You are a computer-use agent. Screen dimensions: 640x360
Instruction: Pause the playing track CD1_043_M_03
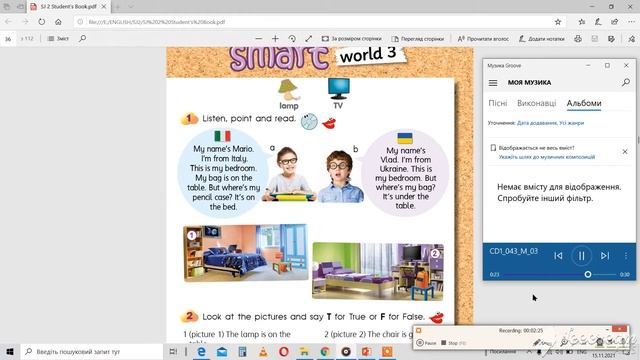[x=581, y=256]
